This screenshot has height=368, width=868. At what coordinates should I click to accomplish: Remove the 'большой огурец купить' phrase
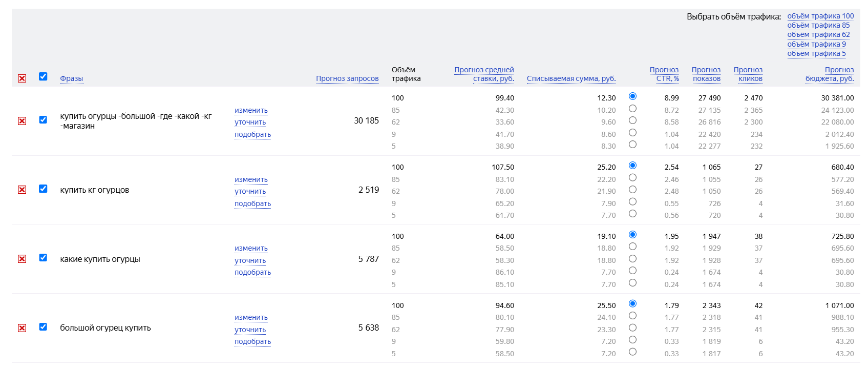click(x=22, y=328)
